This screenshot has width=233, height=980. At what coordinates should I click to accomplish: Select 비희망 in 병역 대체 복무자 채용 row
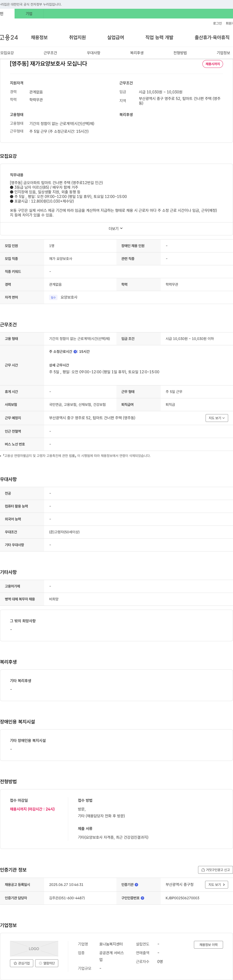[x=53, y=599]
